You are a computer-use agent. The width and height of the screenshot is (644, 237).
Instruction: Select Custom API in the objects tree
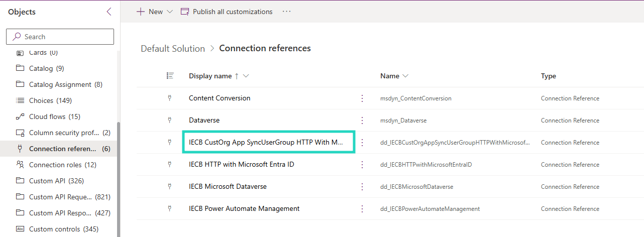(x=47, y=181)
